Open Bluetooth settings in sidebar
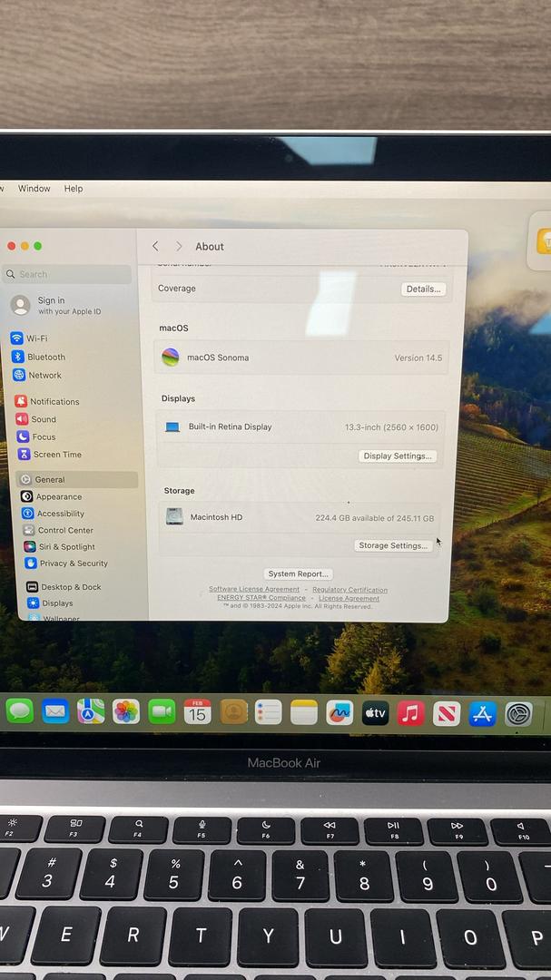The image size is (551, 980). coord(39,357)
